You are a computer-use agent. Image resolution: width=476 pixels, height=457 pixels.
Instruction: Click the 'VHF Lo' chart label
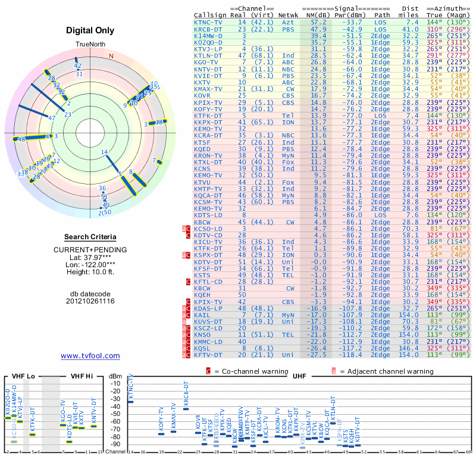click(23, 376)
